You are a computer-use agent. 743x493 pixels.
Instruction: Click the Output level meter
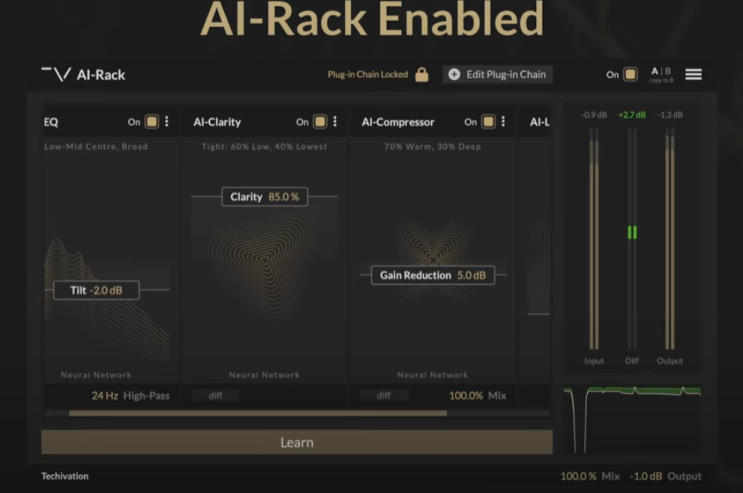pyautogui.click(x=670, y=238)
